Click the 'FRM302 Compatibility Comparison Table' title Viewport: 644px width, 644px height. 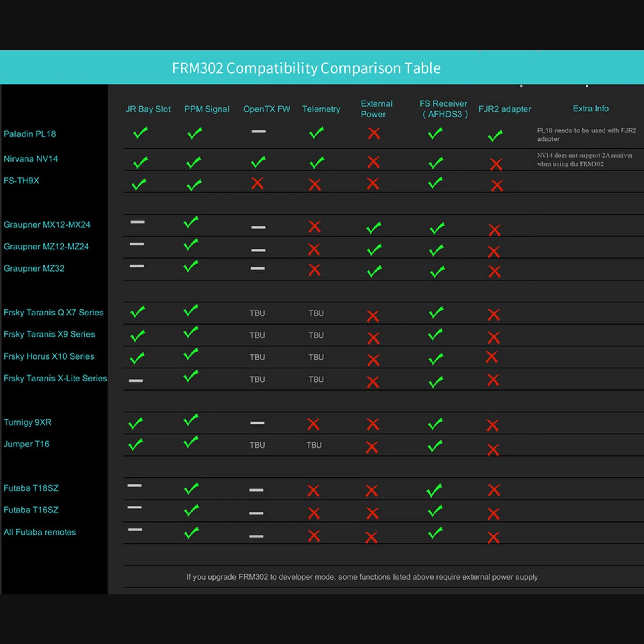[x=306, y=68]
